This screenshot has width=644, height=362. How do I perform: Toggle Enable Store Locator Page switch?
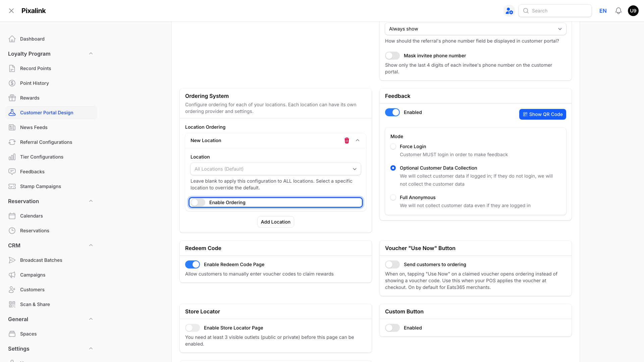193,328
